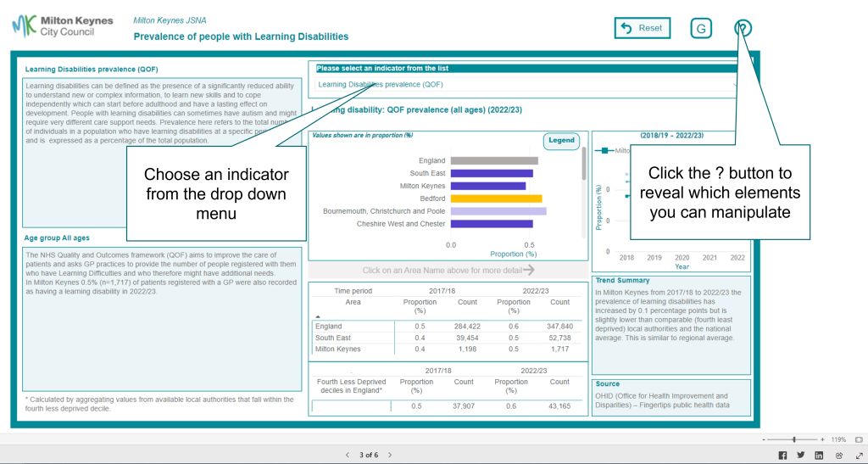This screenshot has width=868, height=464.
Task: Click the zoom out minus button
Action: point(764,439)
